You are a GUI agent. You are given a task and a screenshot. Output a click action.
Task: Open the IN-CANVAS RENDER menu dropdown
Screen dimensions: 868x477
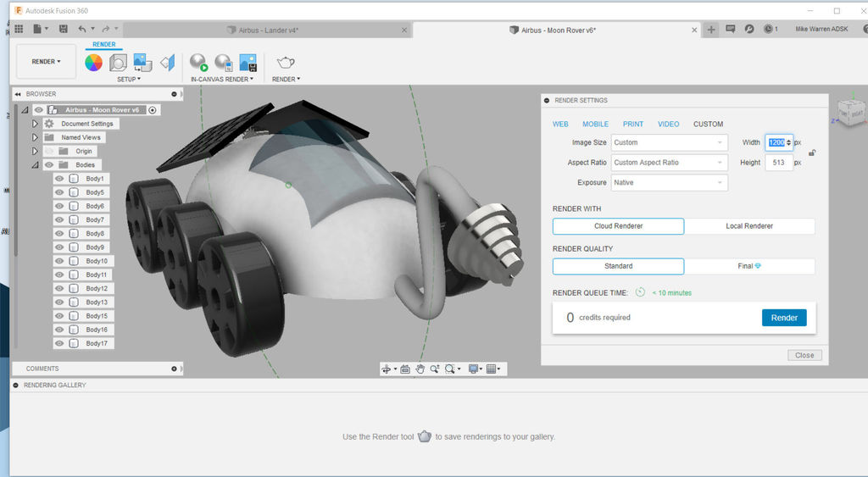coord(222,79)
